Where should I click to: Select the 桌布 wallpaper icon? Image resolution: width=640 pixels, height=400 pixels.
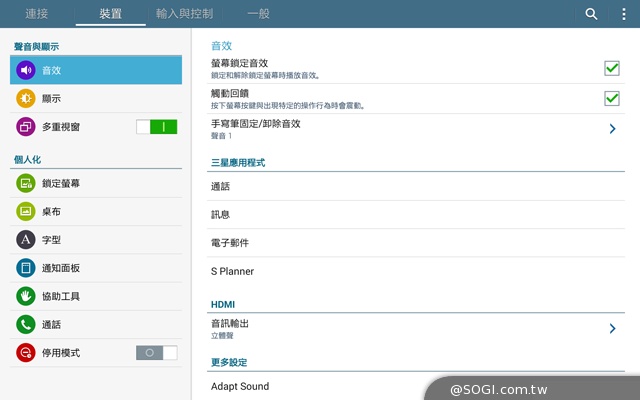pos(26,211)
